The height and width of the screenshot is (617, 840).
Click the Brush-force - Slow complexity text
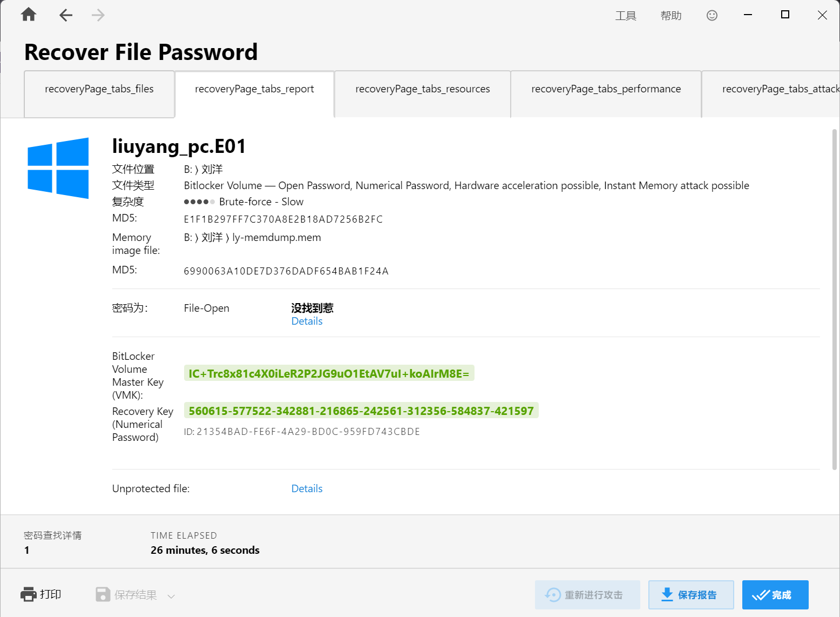[x=261, y=202]
